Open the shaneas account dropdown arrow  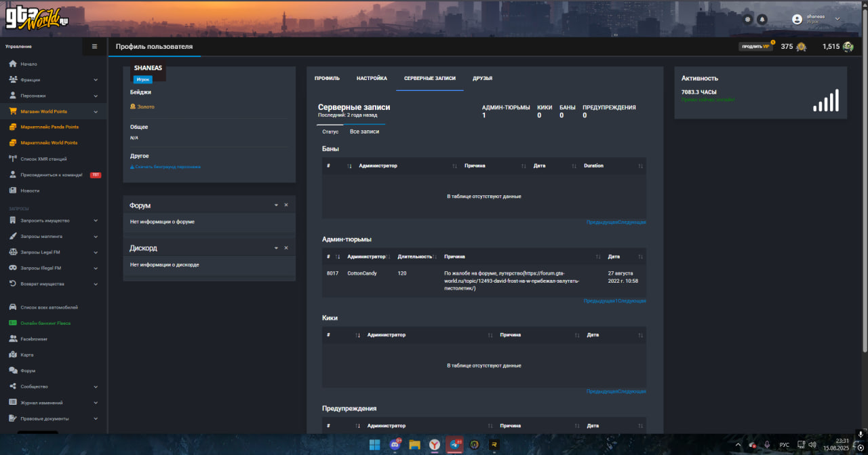(x=837, y=19)
